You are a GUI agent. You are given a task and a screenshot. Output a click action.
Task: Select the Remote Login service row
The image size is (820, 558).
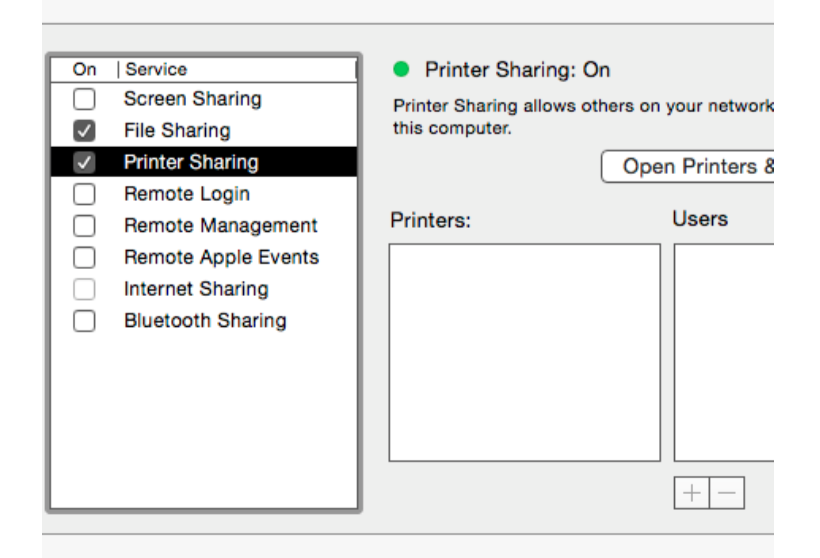pos(204,194)
